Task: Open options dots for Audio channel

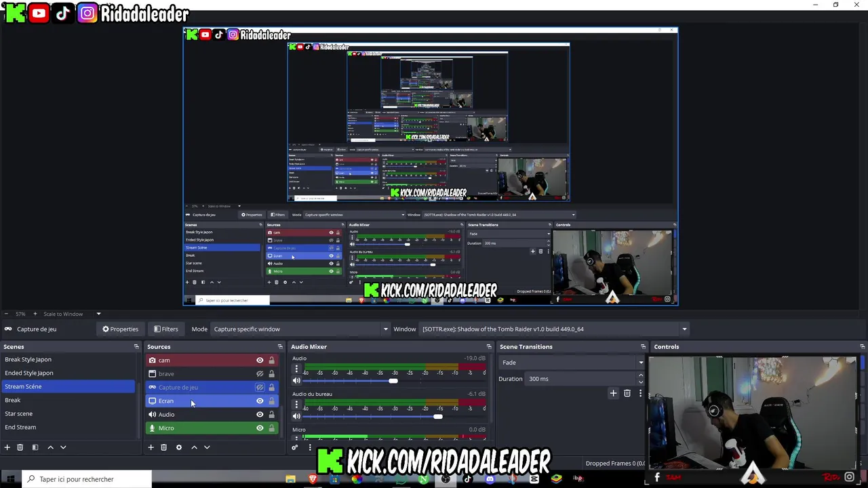Action: click(296, 369)
